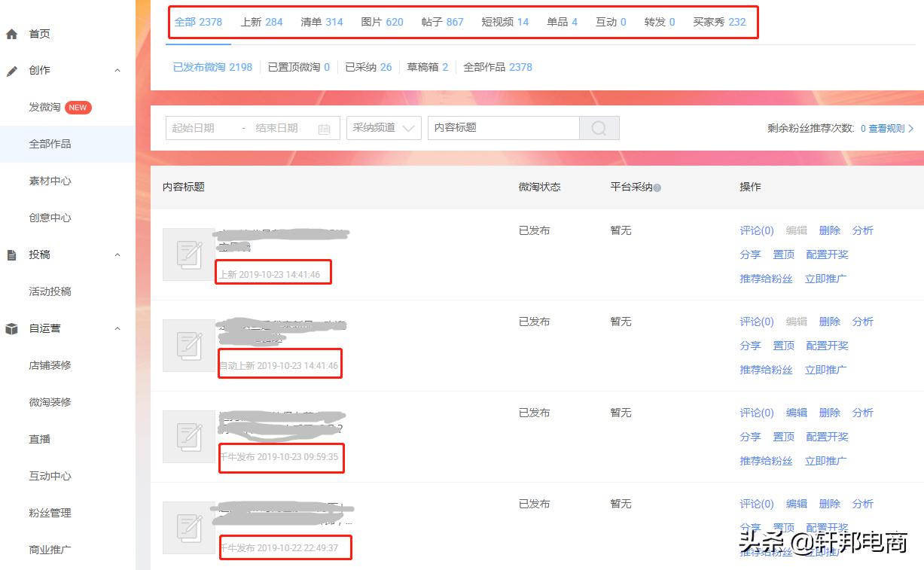This screenshot has height=570, width=924.
Task: Click the 自运营 box icon
Action: pyautogui.click(x=11, y=328)
